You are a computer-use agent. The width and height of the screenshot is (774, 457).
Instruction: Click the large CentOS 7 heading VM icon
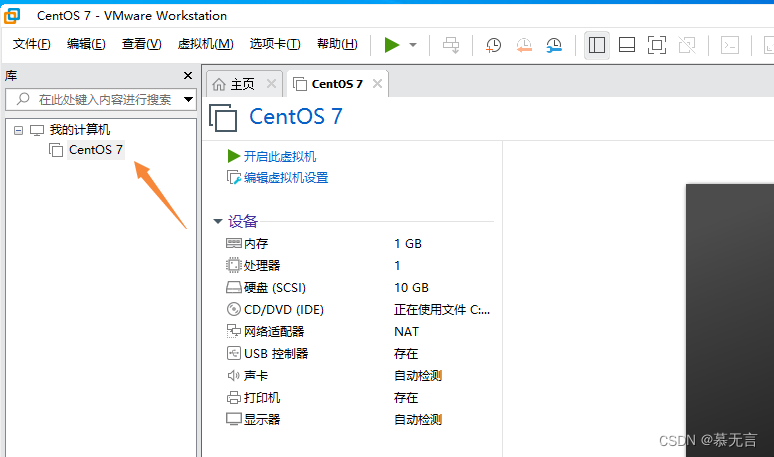[223, 117]
